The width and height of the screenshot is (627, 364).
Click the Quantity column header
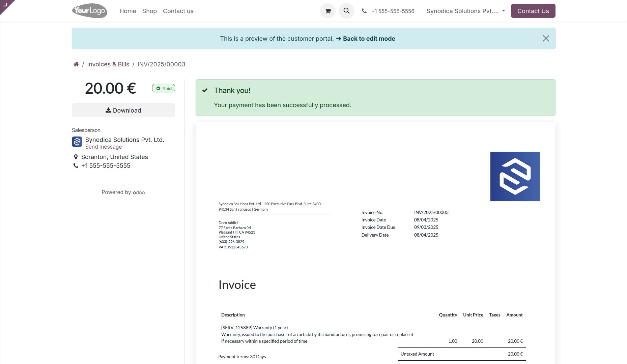[448, 315]
